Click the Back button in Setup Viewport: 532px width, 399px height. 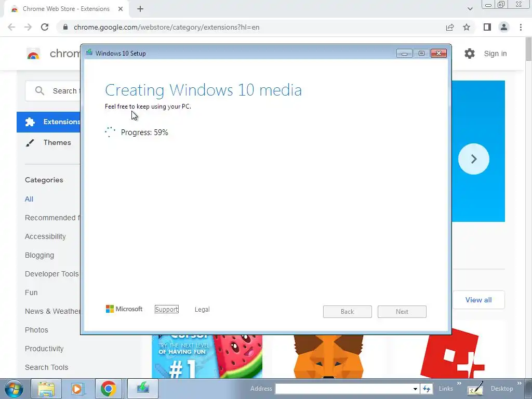click(348, 312)
